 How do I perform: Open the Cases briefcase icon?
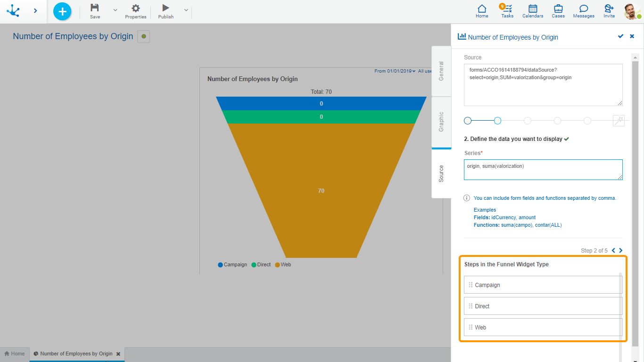click(558, 9)
